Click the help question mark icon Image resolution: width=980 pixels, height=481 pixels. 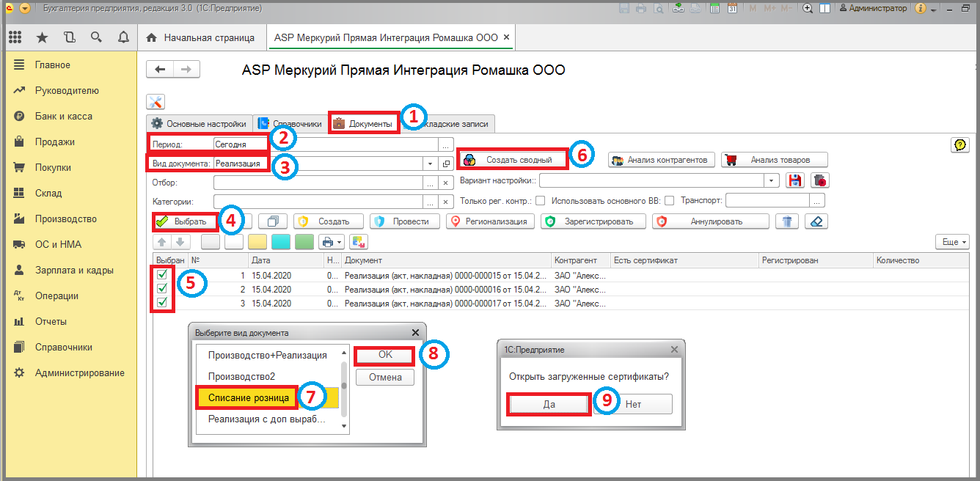(x=959, y=145)
